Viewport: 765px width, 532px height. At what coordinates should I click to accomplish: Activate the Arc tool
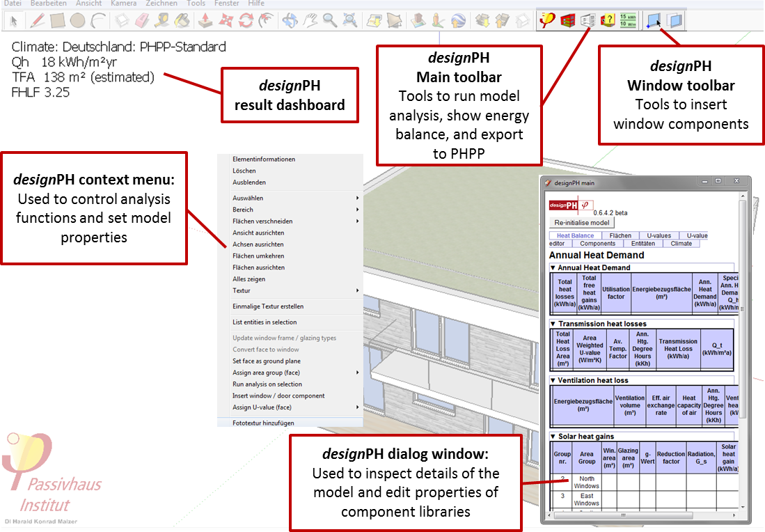click(99, 20)
